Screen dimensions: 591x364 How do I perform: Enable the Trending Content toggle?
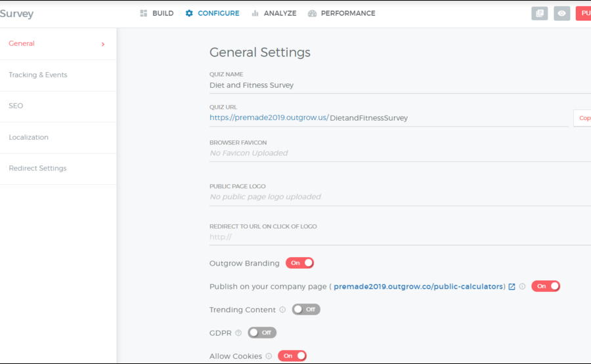pyautogui.click(x=306, y=310)
